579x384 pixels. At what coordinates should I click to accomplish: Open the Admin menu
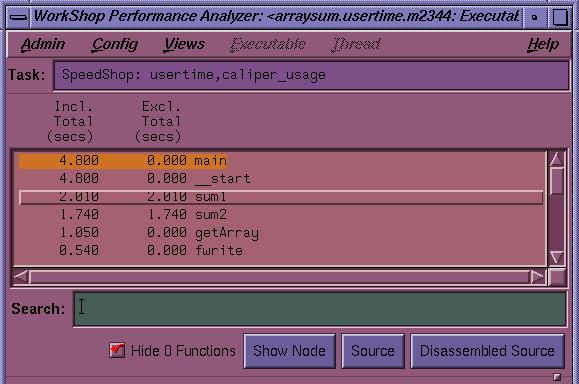43,44
